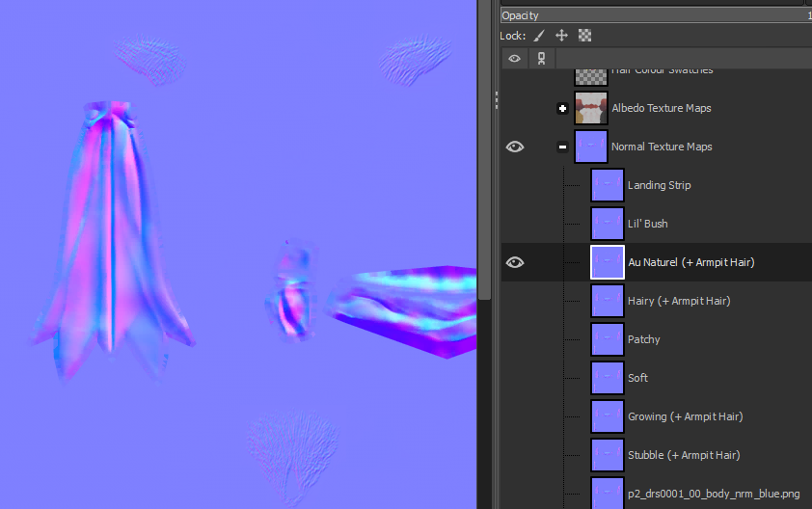Select the Patchy layer
812x509 pixels.
pos(643,339)
